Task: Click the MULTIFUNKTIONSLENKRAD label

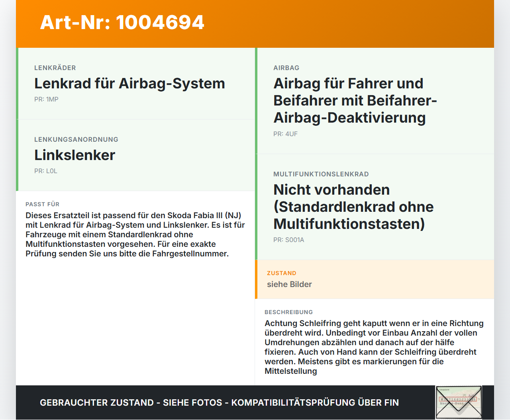Action: (321, 174)
